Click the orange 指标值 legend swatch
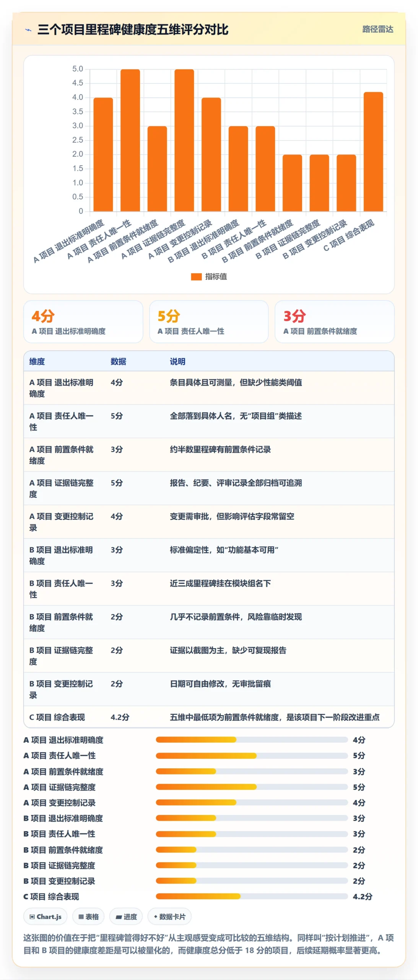This screenshot has height=980, width=418. pyautogui.click(x=196, y=276)
